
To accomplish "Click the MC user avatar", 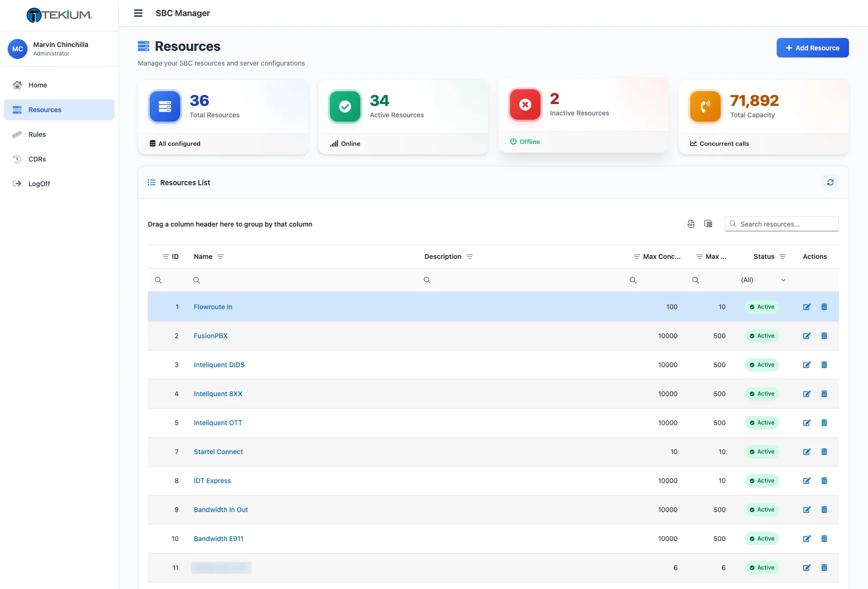I will [18, 49].
